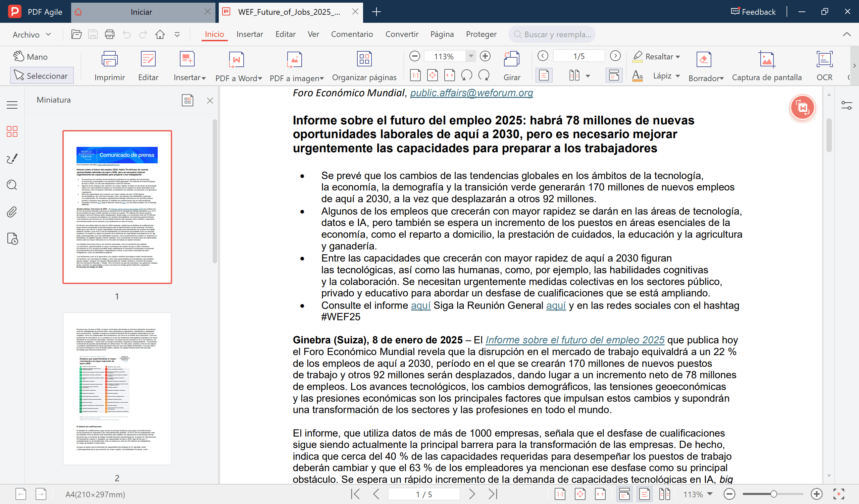
Task: Expand the Insertar ribbon dropdown
Action: pos(203,78)
